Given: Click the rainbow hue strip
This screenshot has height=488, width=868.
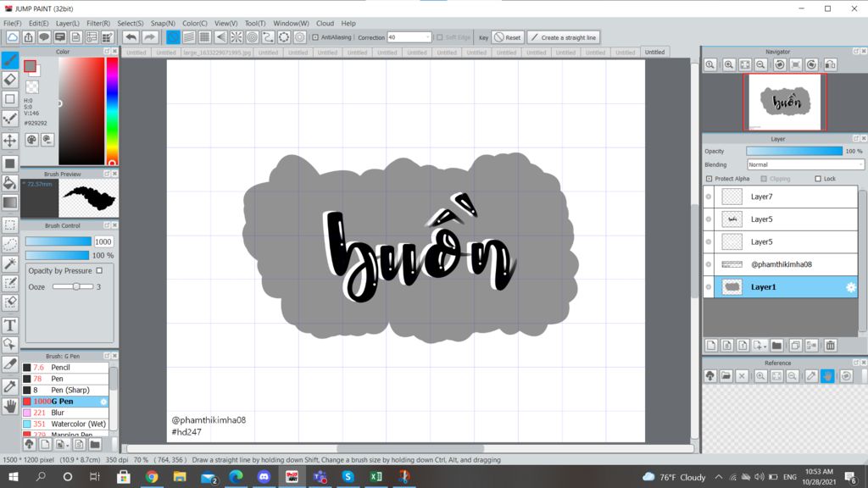Looking at the screenshot, I should 113,111.
